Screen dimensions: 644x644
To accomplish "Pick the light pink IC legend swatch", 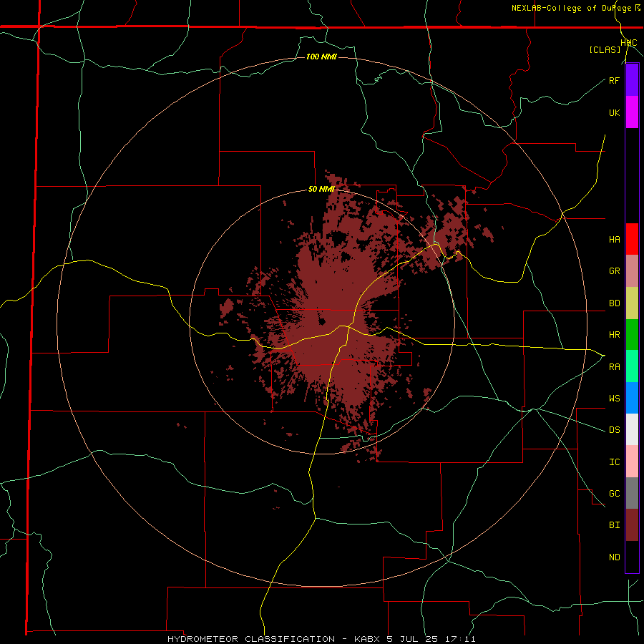I will 632,462.
